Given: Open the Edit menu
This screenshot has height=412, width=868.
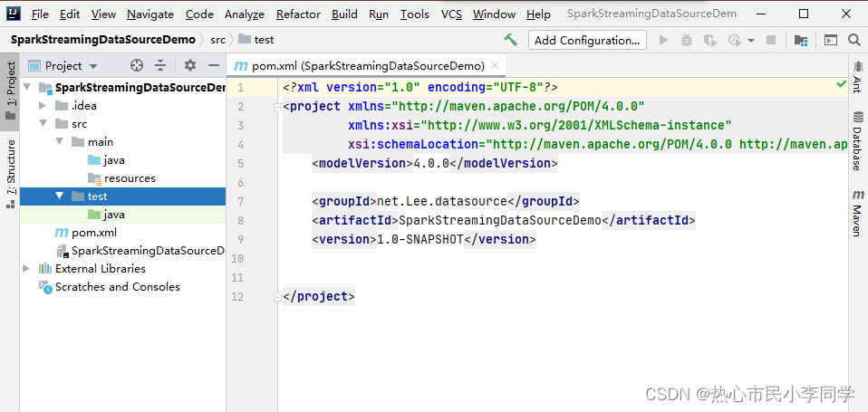Looking at the screenshot, I should tap(70, 14).
